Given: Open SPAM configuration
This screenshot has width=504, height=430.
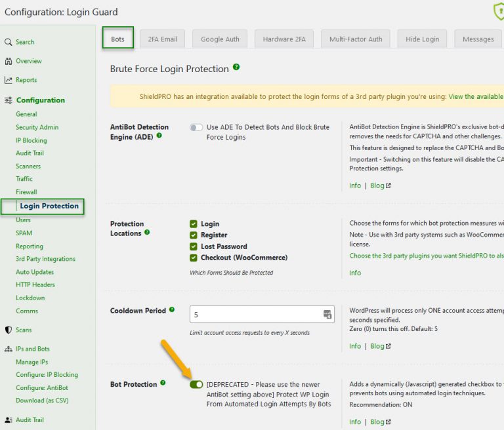Looking at the screenshot, I should click(x=24, y=233).
